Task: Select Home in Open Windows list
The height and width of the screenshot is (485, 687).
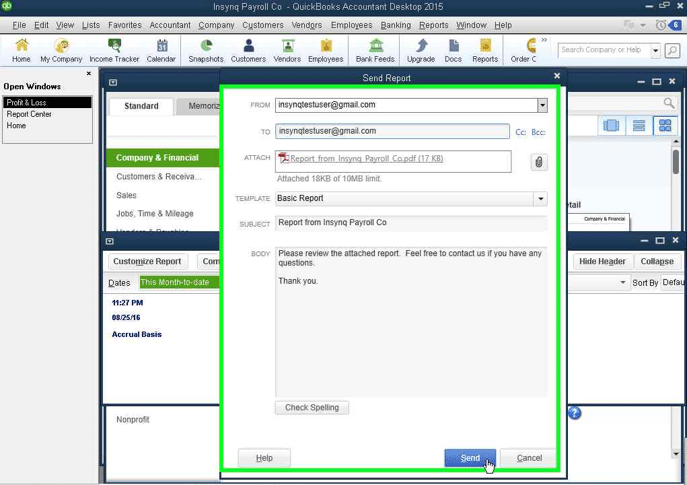Action: [x=47, y=125]
